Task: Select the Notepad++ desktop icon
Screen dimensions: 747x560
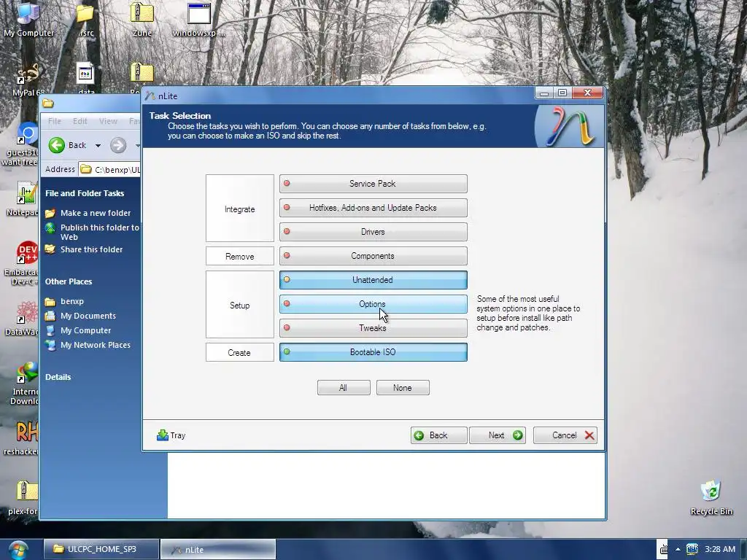Action: click(27, 194)
